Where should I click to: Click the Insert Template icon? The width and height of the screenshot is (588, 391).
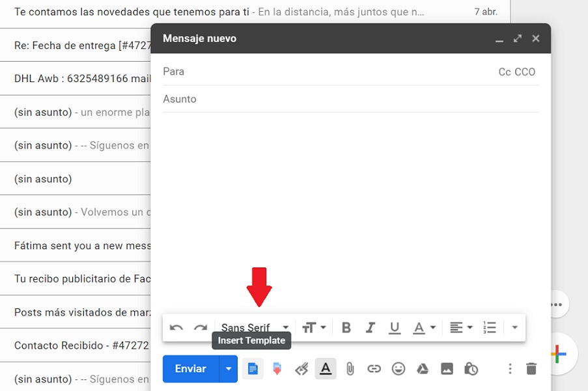[x=253, y=369]
